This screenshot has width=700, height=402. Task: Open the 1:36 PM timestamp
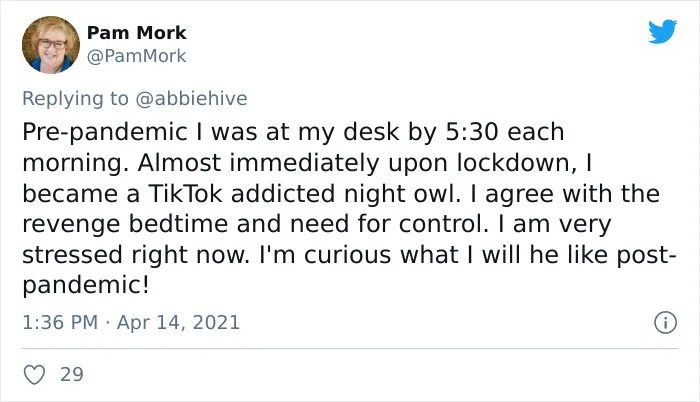click(60, 322)
